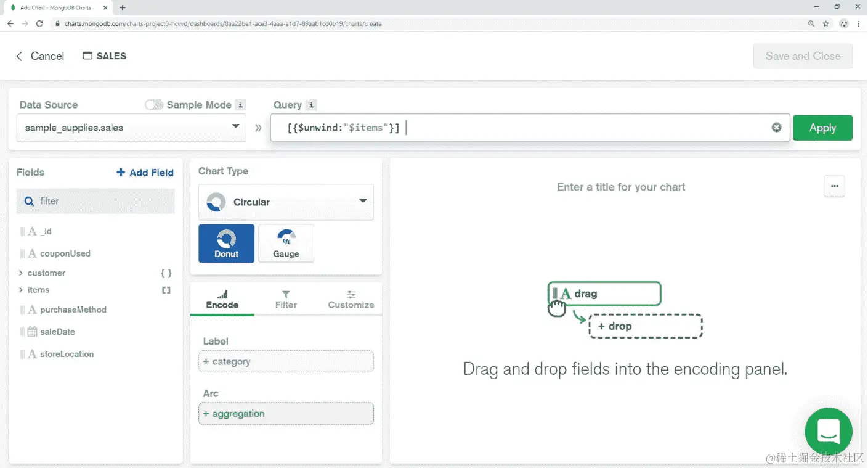Click the chart title placeholder
Image resolution: width=868 pixels, height=468 pixels.
pos(621,187)
